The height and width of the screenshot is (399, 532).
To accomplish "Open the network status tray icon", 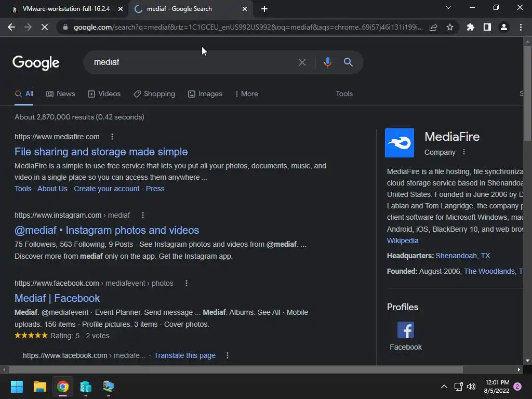I will tap(458, 387).
